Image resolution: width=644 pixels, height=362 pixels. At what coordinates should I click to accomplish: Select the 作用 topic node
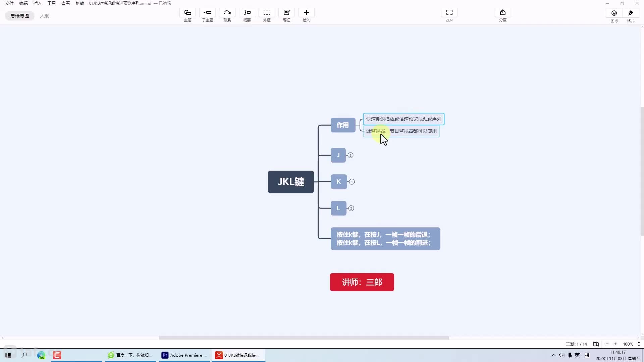pos(343,125)
